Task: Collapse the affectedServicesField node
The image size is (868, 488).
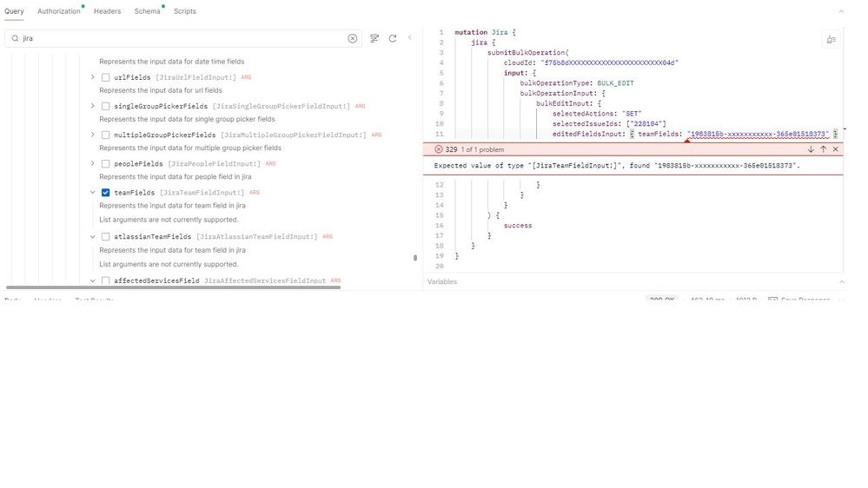Action: [x=92, y=280]
